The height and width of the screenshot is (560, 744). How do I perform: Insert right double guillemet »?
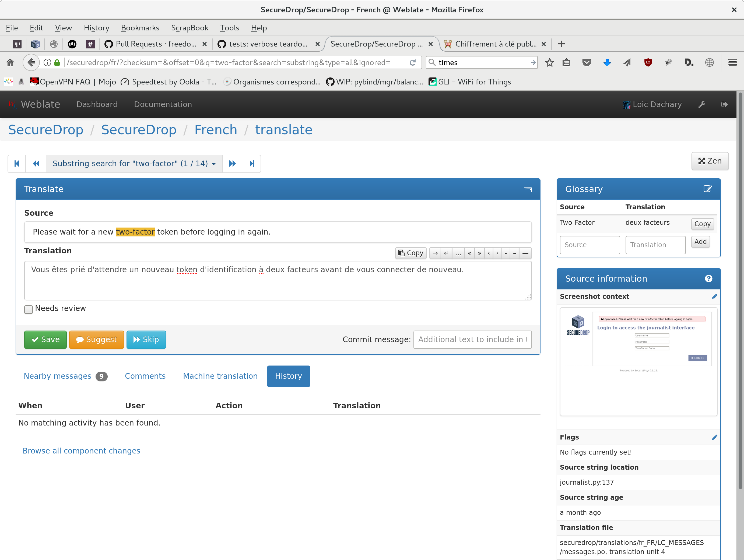479,253
